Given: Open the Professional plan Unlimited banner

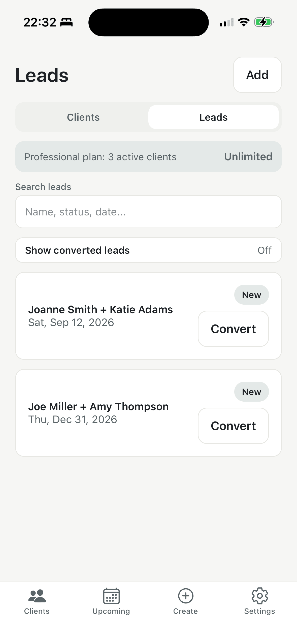Looking at the screenshot, I should click(x=148, y=157).
